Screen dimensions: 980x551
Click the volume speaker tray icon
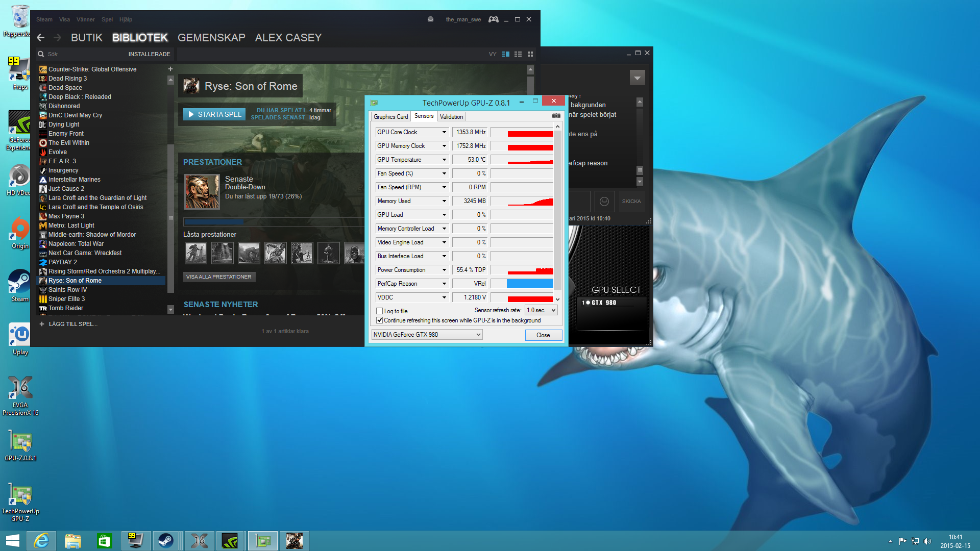[927, 541]
